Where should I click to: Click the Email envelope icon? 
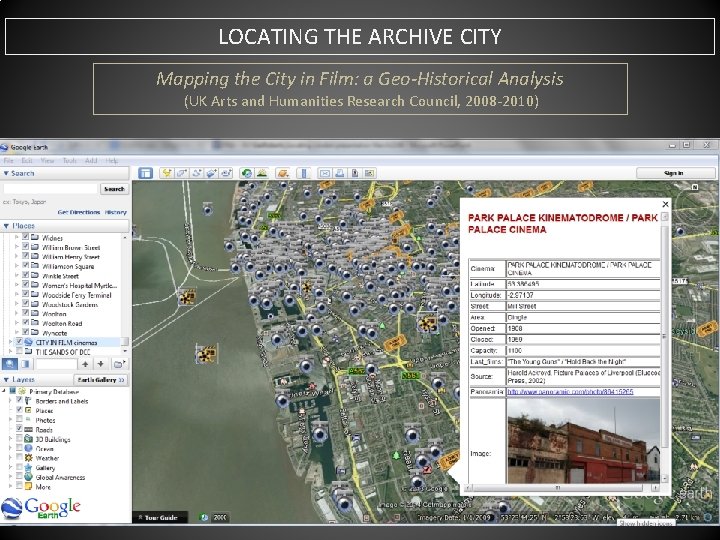pos(325,173)
